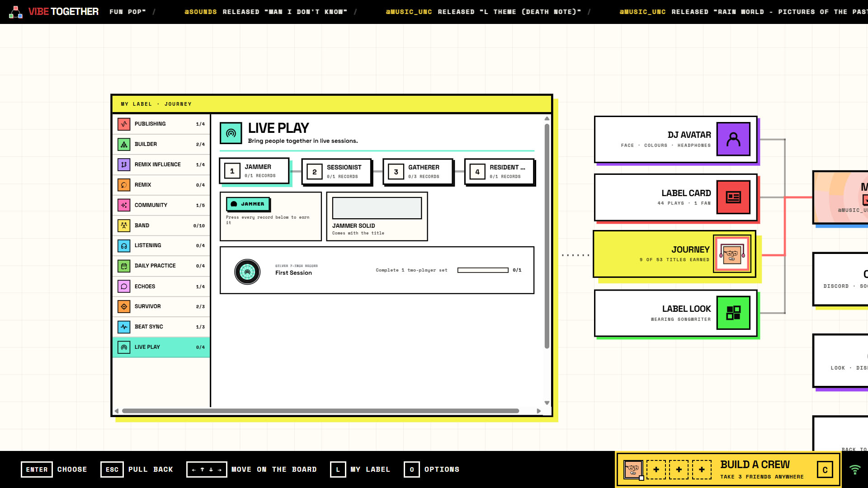Image resolution: width=868 pixels, height=488 pixels.
Task: Click the Band category icon
Action: (124, 225)
